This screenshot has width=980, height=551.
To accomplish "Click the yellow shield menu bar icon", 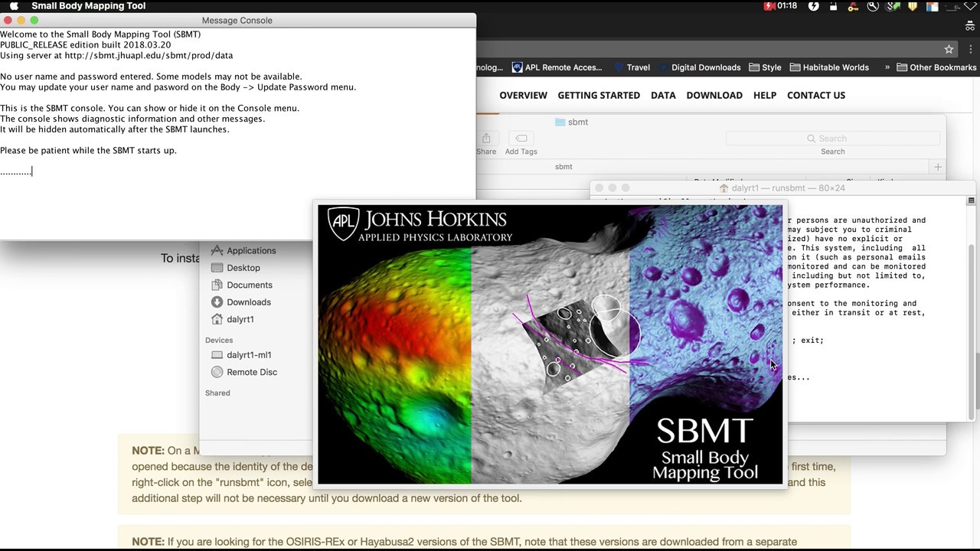I will pos(913,6).
